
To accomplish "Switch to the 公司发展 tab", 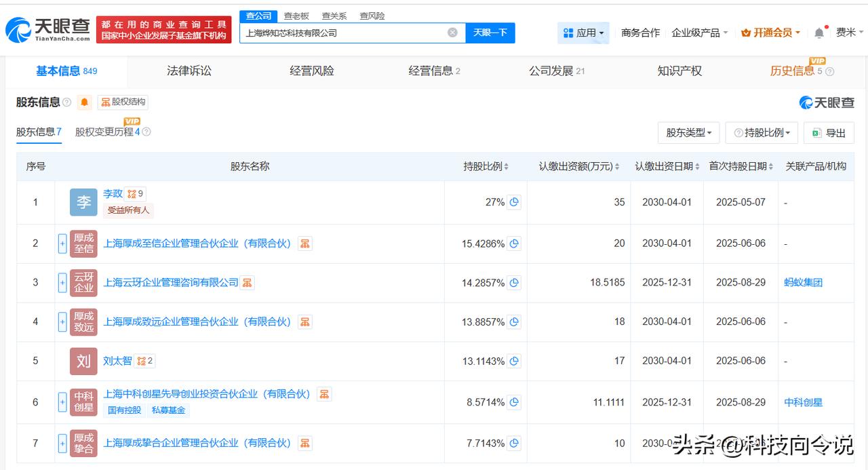I will pyautogui.click(x=557, y=71).
